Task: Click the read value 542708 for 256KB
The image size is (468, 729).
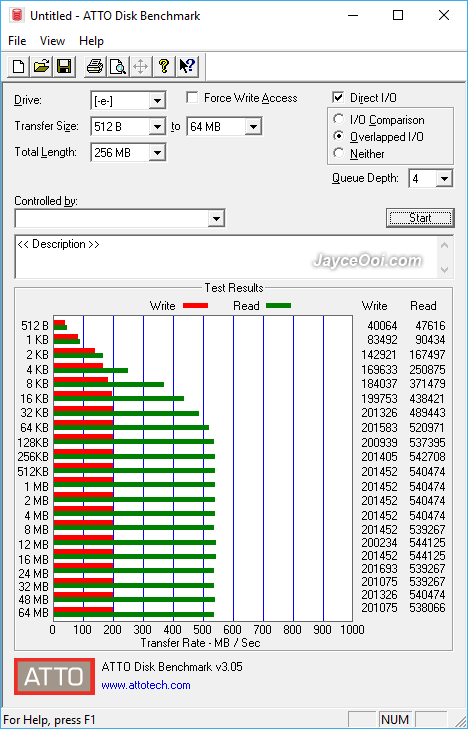Action: point(427,457)
